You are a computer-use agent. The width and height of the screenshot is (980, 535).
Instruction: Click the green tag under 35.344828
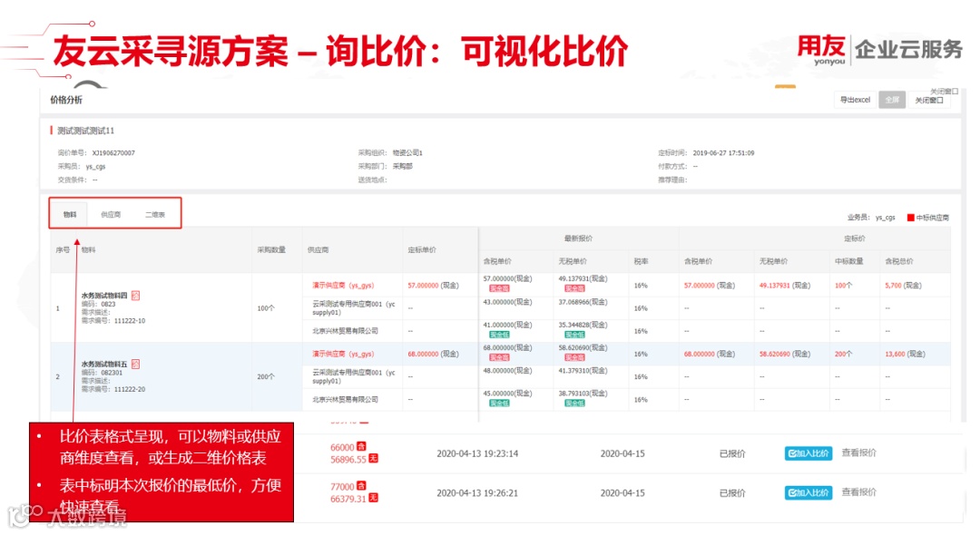(574, 335)
